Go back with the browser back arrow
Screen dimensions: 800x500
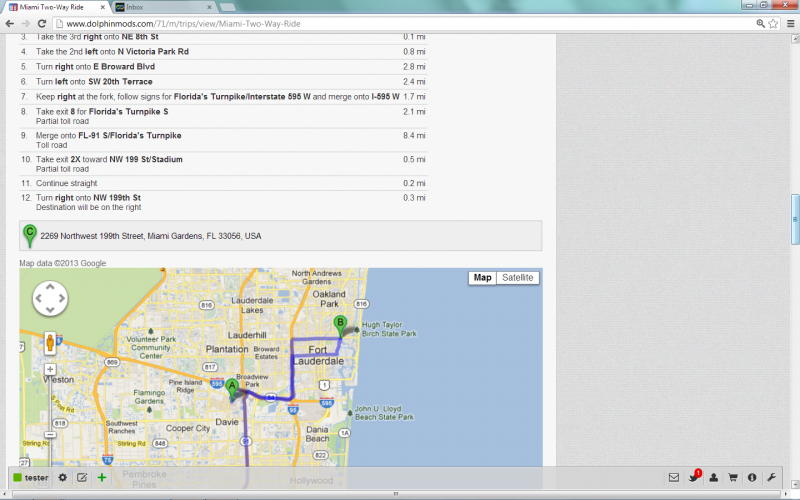(x=9, y=23)
